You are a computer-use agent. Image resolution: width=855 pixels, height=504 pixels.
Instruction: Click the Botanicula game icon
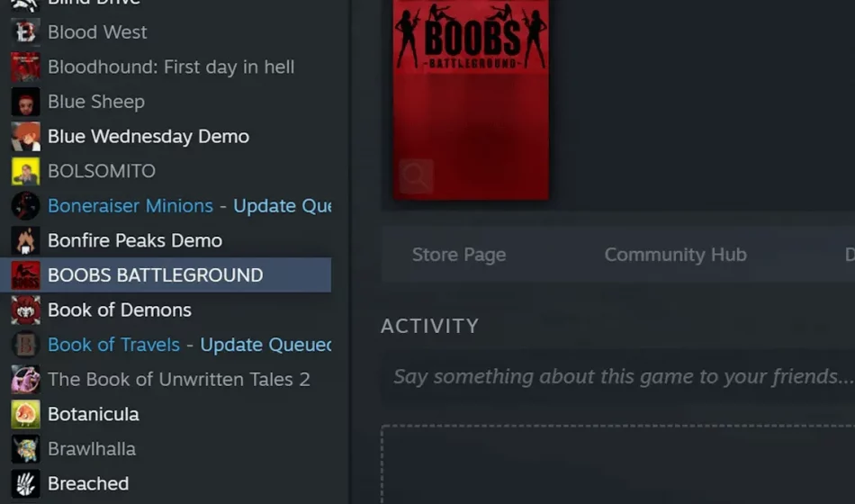(25, 414)
